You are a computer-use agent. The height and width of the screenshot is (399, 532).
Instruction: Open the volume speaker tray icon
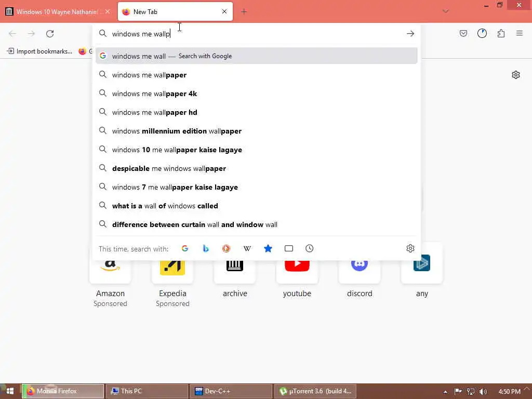pyautogui.click(x=483, y=391)
